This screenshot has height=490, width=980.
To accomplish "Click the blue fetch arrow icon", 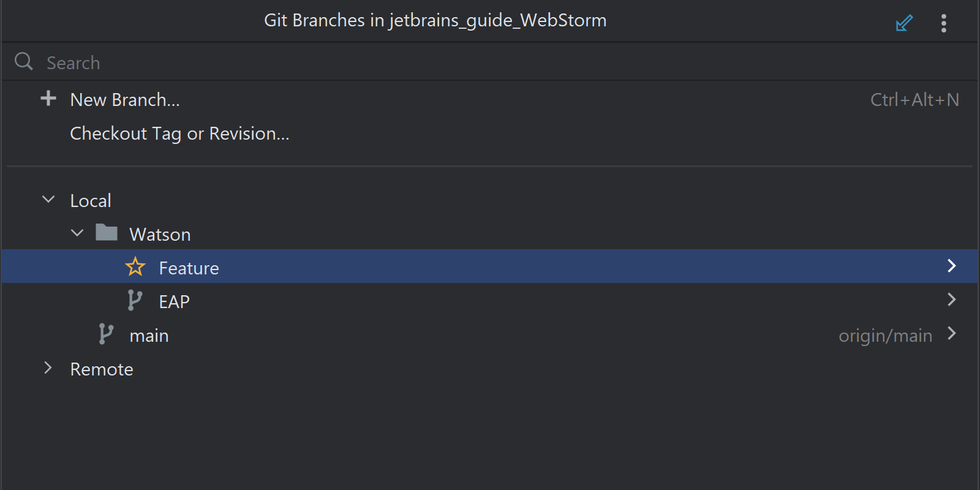I will pyautogui.click(x=904, y=23).
